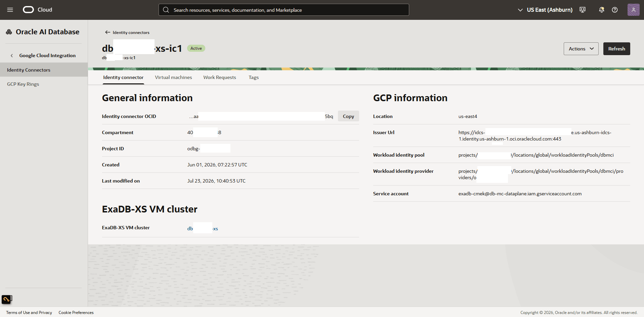Click the General information heading
The width and height of the screenshot is (644, 317).
tap(147, 98)
